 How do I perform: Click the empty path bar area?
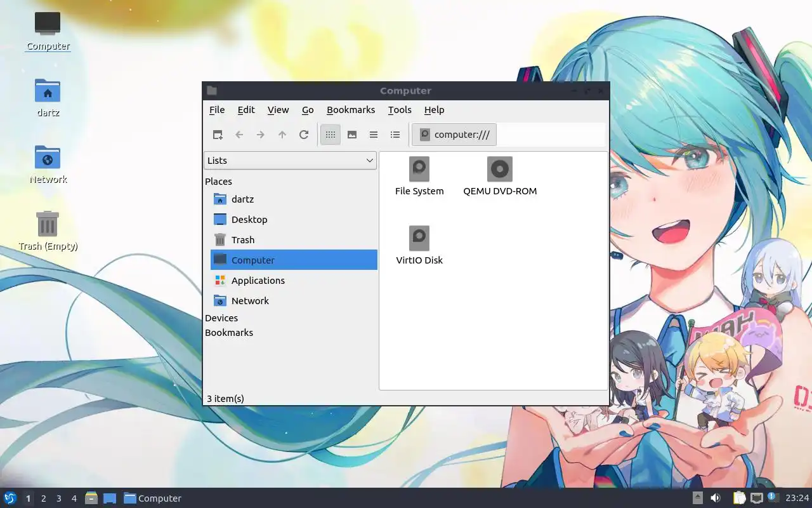(x=552, y=135)
